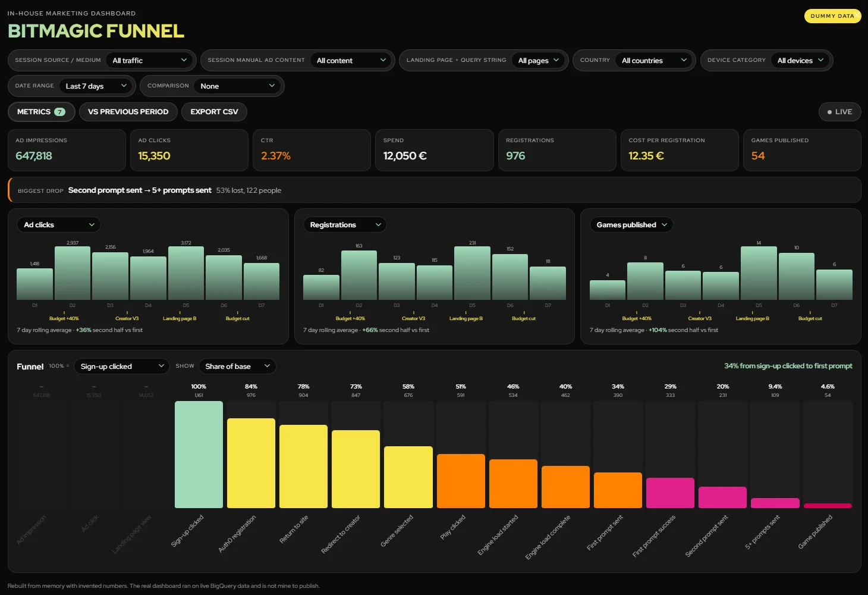
Task: Click the pink First prompt success funnel bar
Action: [670, 493]
